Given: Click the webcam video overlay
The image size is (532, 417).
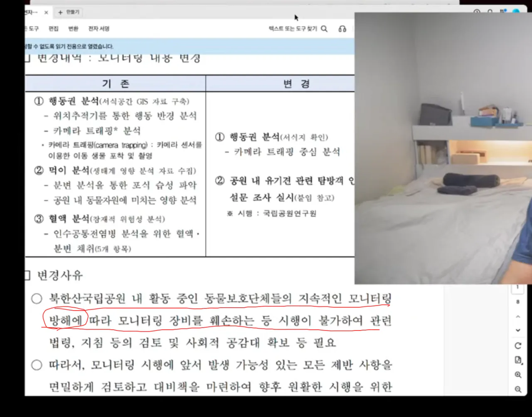Looking at the screenshot, I should click(443, 148).
